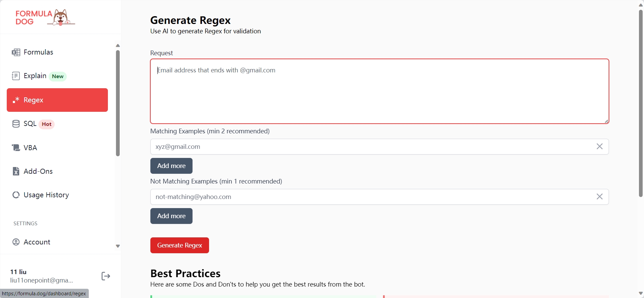Add more not-matching examples
This screenshot has width=644, height=298.
(x=171, y=216)
